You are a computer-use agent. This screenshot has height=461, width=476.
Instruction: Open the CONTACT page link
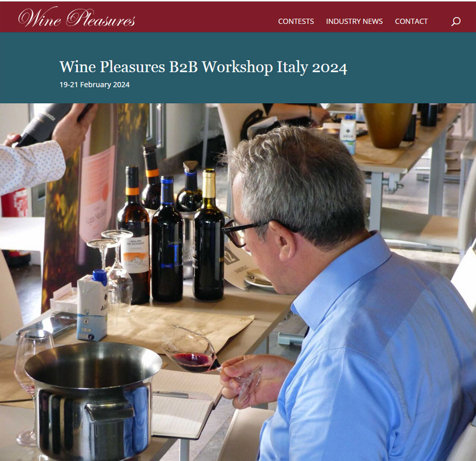click(411, 21)
